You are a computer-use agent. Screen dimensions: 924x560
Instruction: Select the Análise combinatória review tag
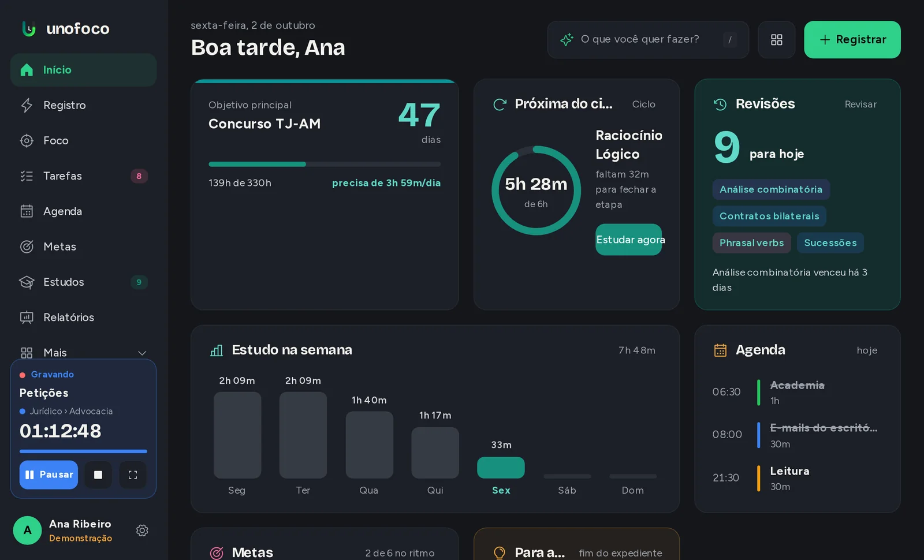771,189
